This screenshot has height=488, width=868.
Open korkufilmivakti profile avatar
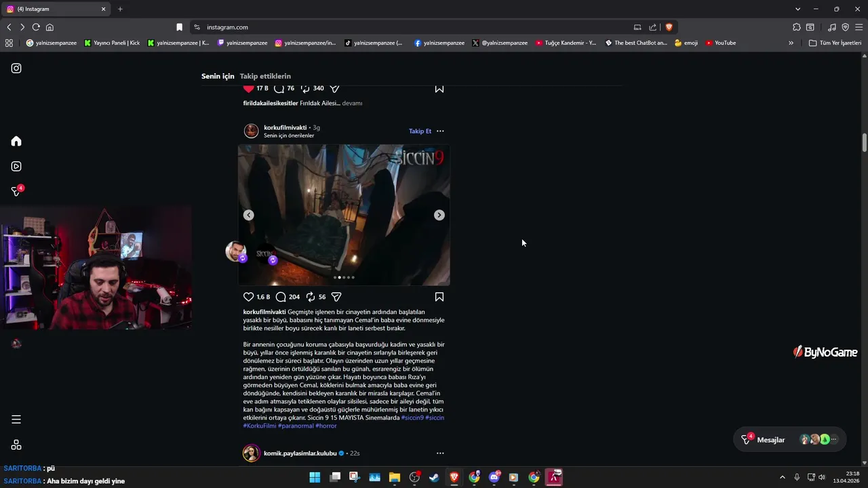coord(252,131)
